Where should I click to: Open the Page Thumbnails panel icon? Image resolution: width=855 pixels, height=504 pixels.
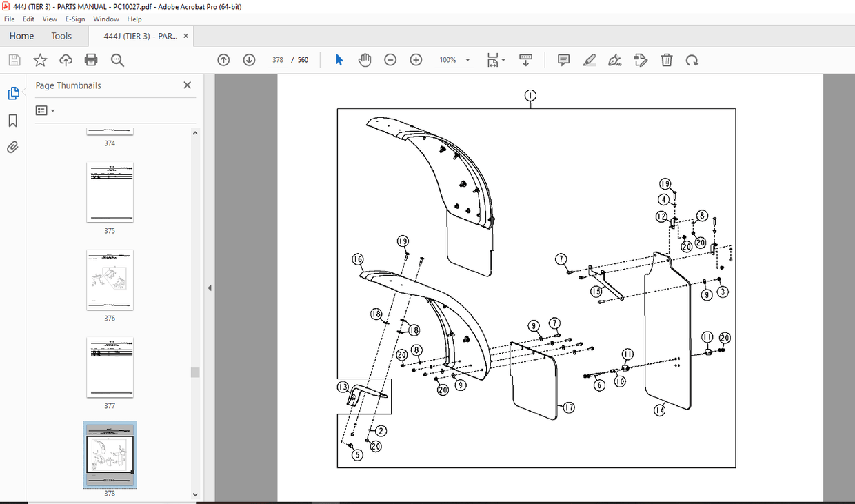(12, 92)
